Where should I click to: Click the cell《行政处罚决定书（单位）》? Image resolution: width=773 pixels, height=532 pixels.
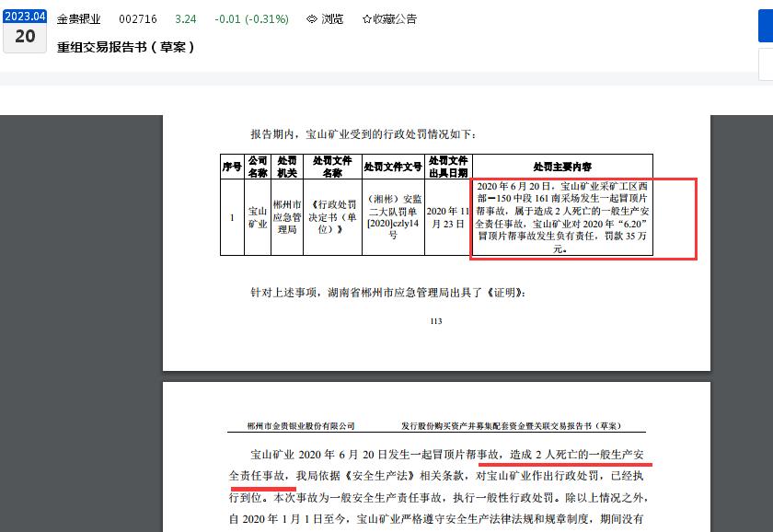coord(332,217)
